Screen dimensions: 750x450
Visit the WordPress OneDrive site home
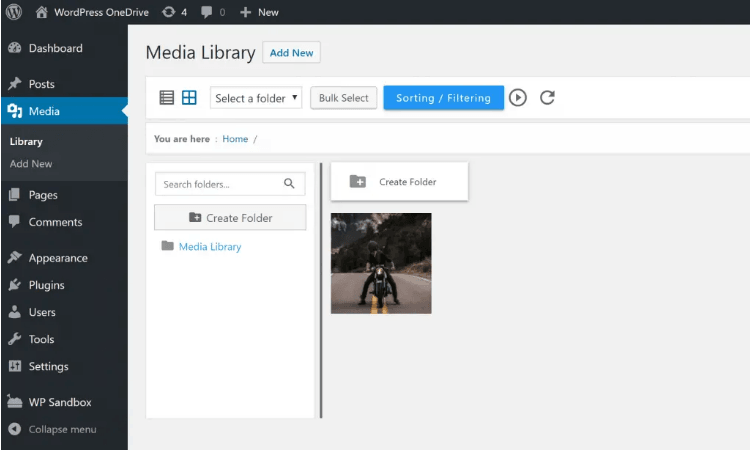92,12
